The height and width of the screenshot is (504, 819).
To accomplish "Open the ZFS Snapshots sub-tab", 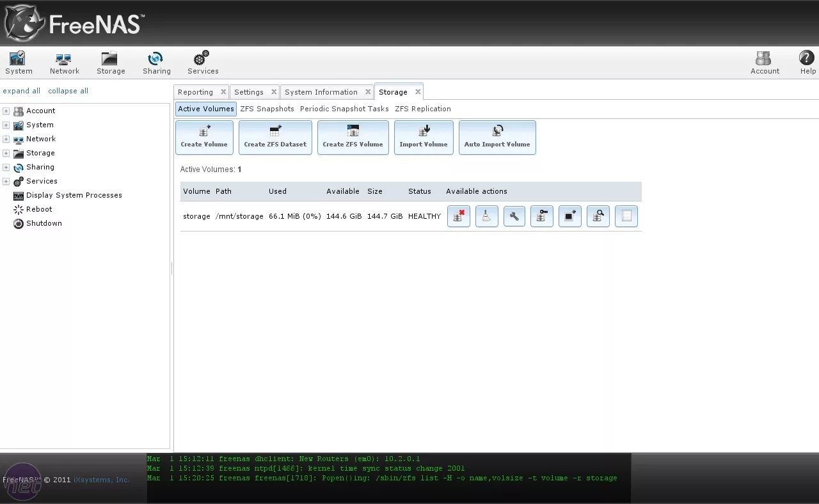I will (x=267, y=109).
